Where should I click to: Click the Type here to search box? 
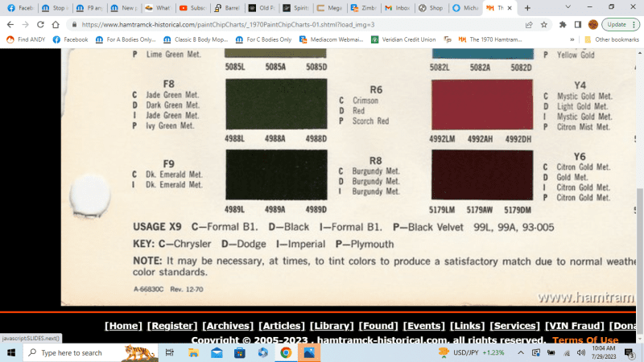pyautogui.click(x=90, y=352)
